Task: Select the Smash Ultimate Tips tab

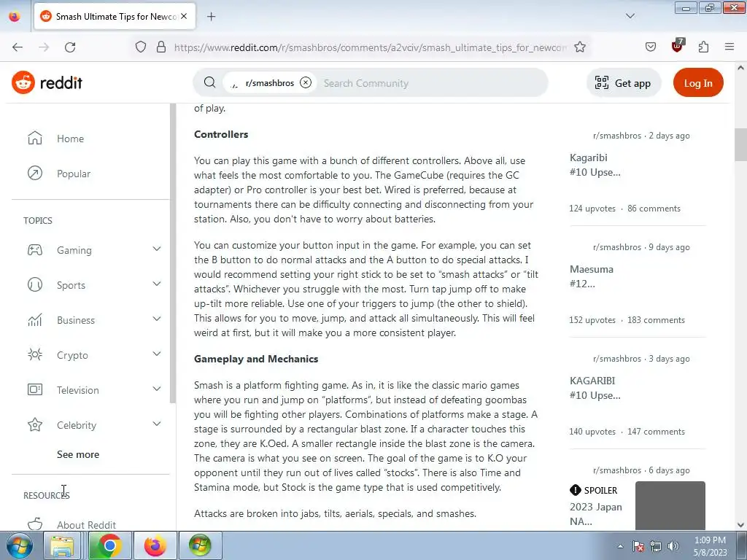Action: pyautogui.click(x=115, y=16)
